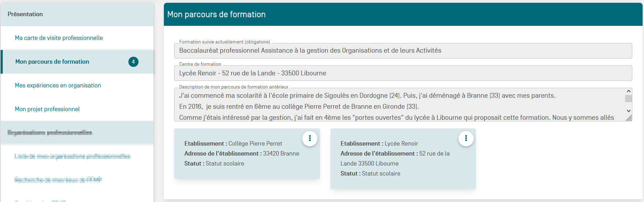Open three-dot menu on Collège Pierre Perret card
Screen dimensions: 644x202
point(310,138)
